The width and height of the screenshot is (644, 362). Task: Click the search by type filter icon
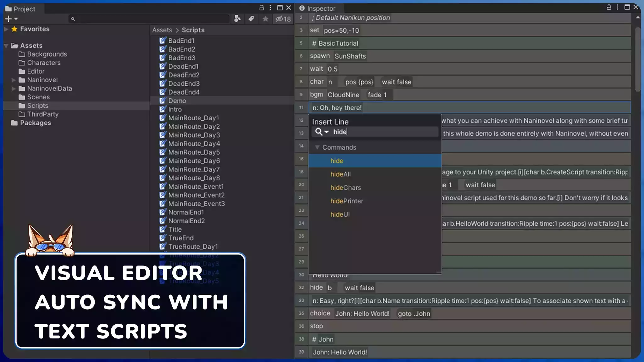(237, 19)
